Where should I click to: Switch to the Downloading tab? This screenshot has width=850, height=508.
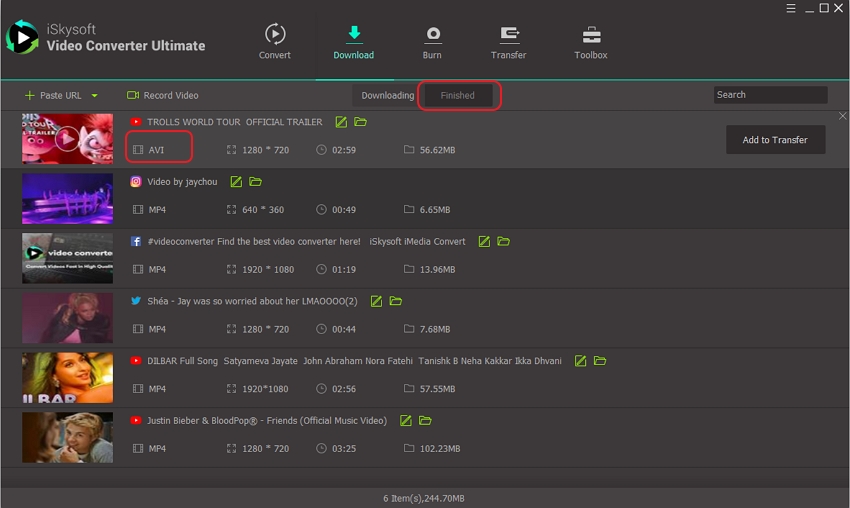point(387,96)
